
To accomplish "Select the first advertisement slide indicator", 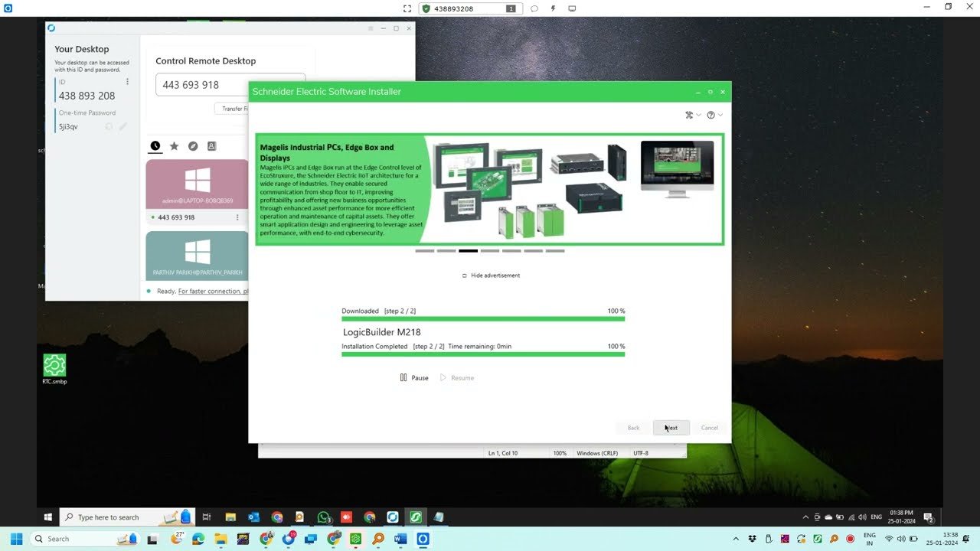I will [425, 251].
